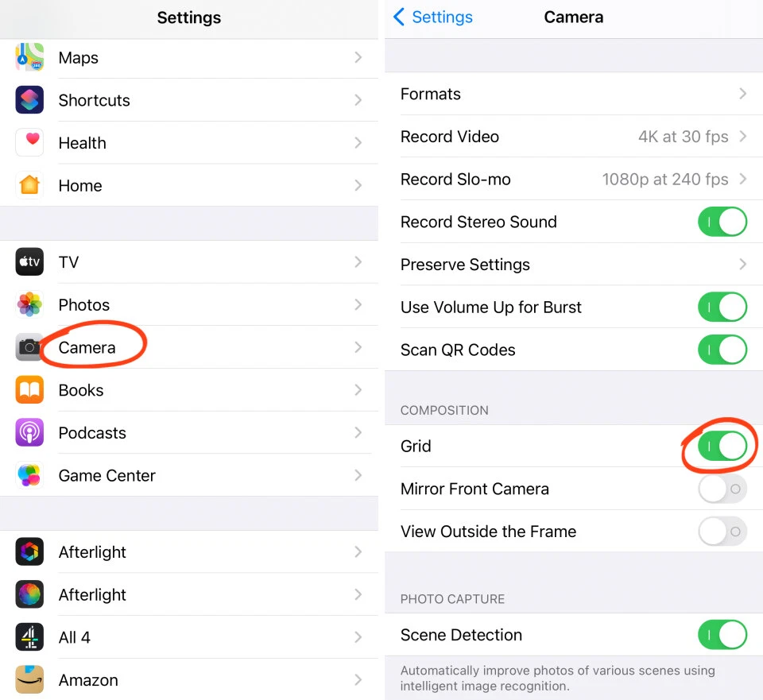Turn off Record Stereo Sound
763x700 pixels.
[722, 222]
